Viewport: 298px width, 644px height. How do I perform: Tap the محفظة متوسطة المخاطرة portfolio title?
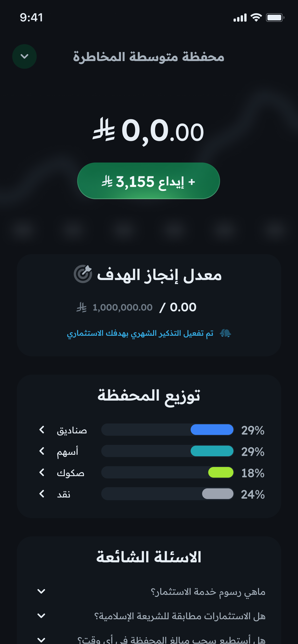pyautogui.click(x=149, y=57)
